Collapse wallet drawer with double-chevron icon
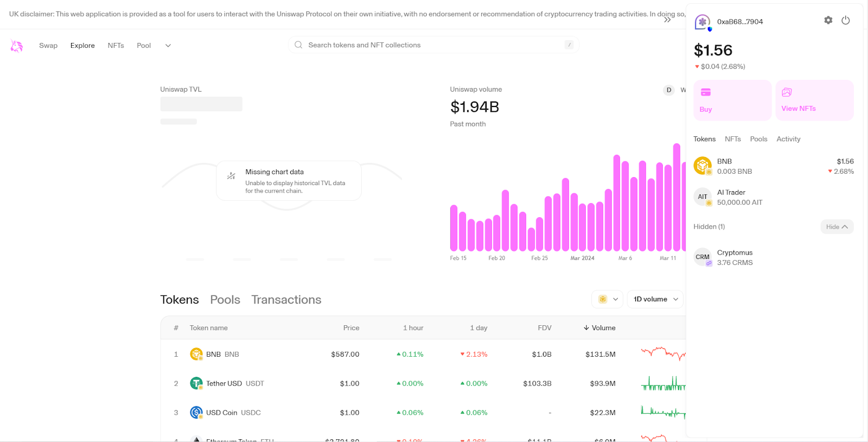 (667, 20)
